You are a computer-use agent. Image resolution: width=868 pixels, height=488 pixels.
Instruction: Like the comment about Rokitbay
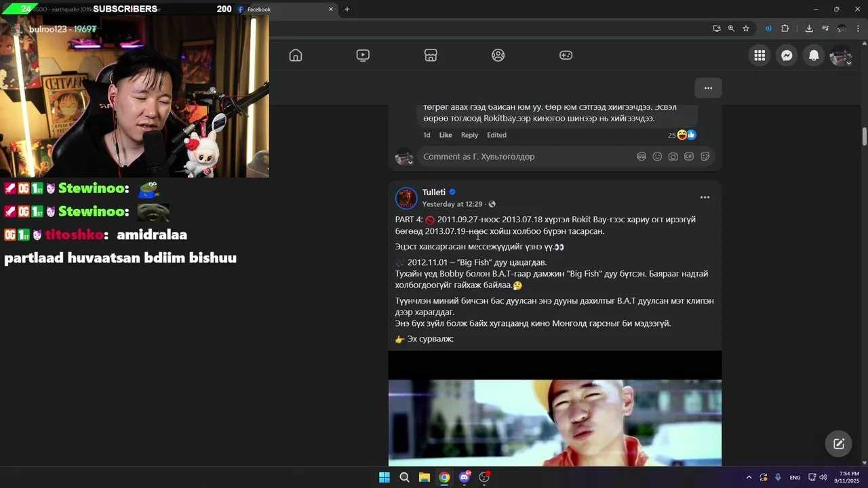(446, 135)
